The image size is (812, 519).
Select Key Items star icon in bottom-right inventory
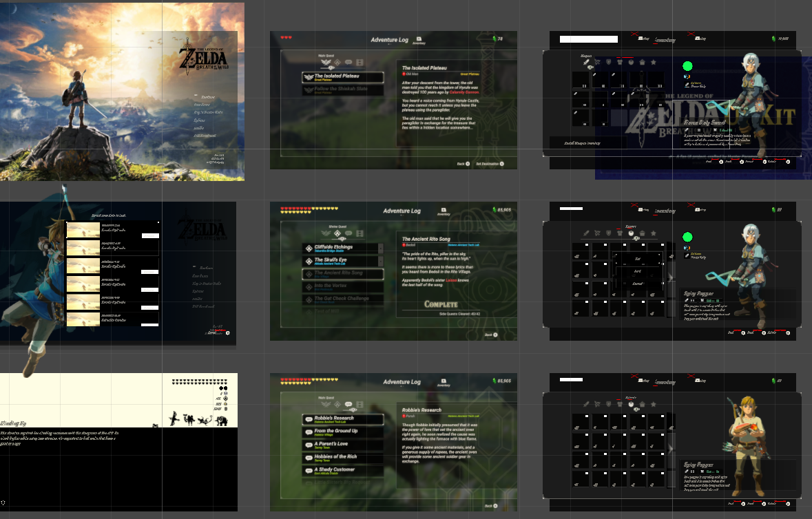(654, 404)
